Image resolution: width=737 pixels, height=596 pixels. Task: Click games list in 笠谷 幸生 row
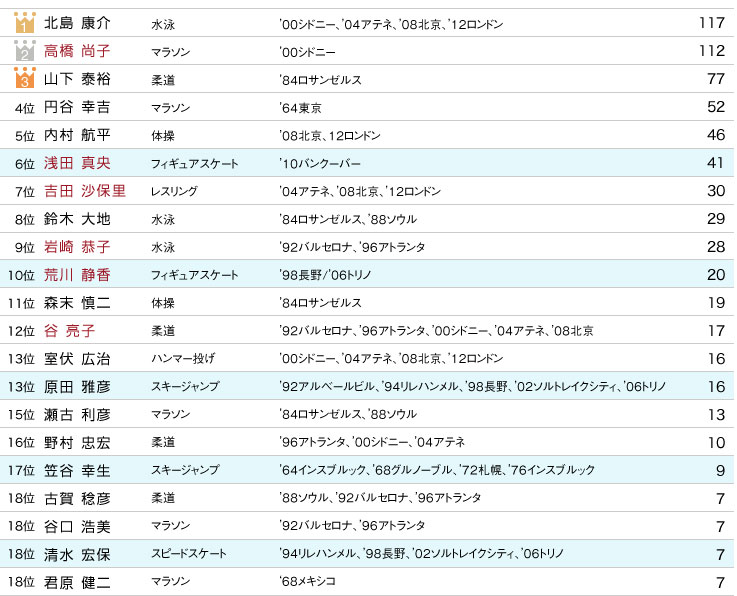pos(437,470)
